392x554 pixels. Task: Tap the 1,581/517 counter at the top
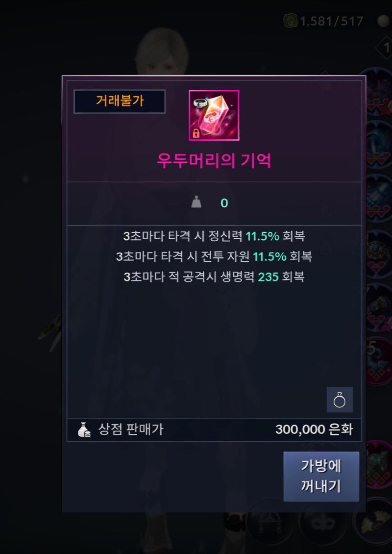(331, 21)
